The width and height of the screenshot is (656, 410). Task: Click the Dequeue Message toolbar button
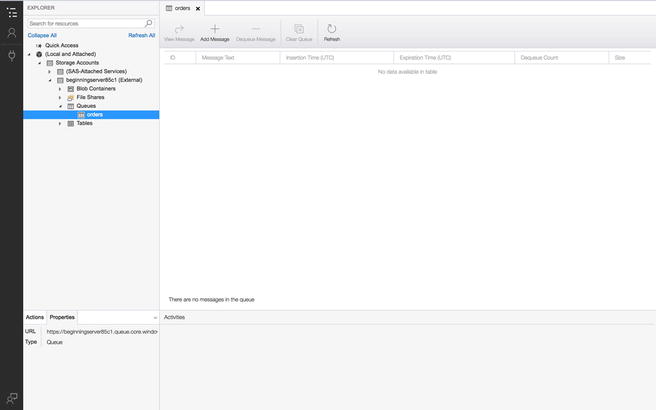[x=255, y=33]
